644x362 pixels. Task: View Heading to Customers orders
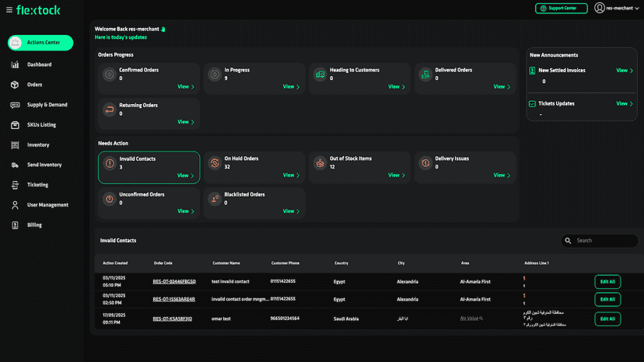pyautogui.click(x=397, y=86)
